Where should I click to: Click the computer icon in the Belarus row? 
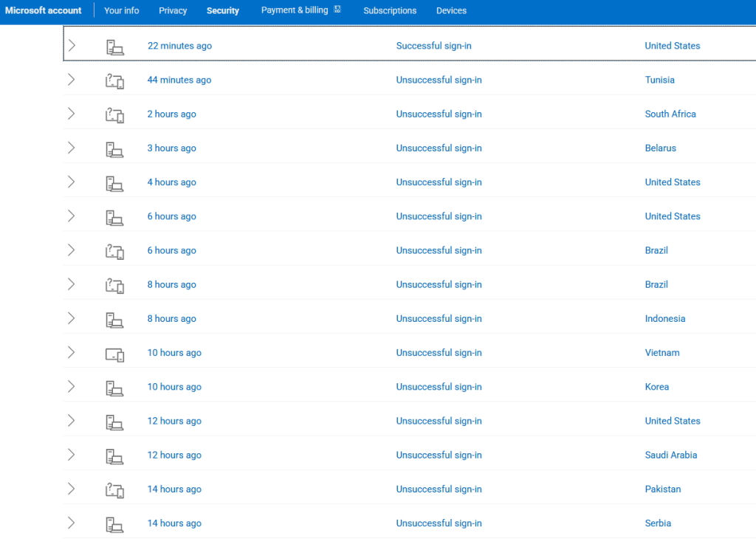click(x=114, y=148)
